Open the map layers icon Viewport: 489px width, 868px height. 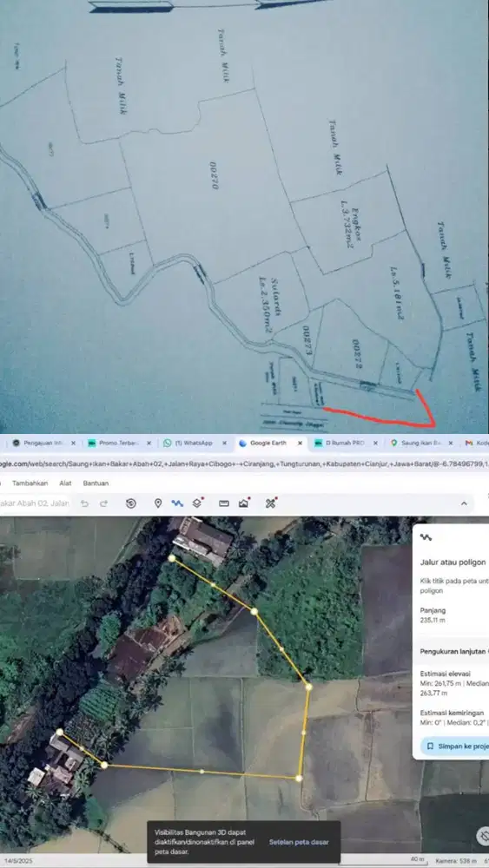pyautogui.click(x=198, y=503)
